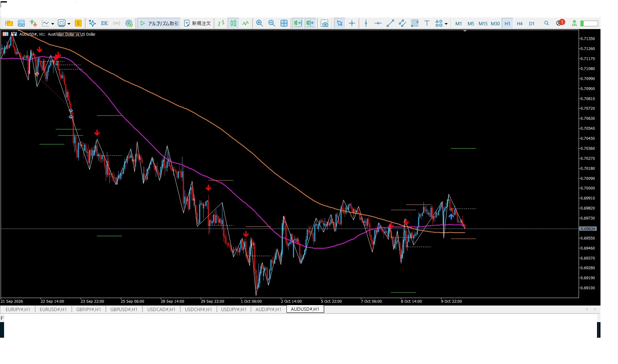Switch to the EURJPY#,H1 chart tab

[x=18, y=309]
